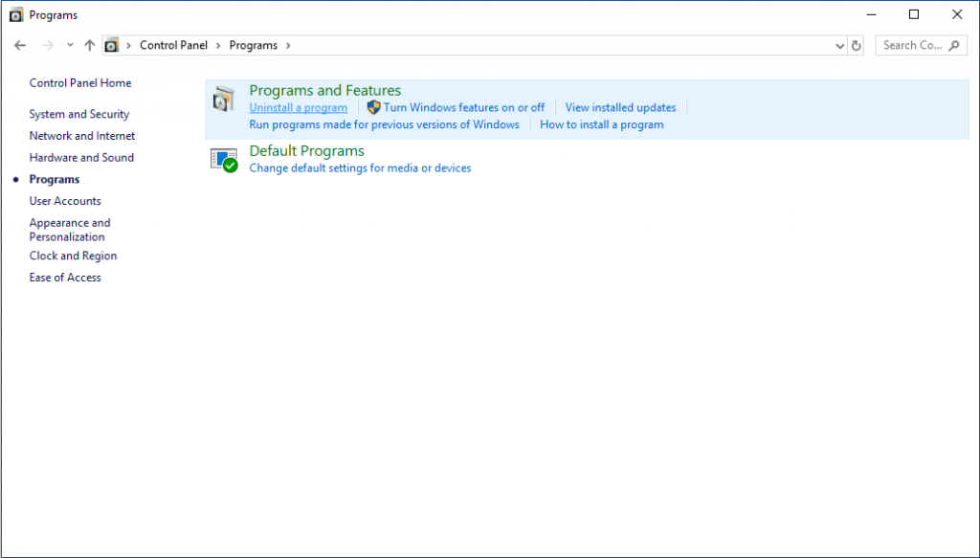Viewport: 980px width, 558px height.
Task: Click the Control Panel icon in address bar
Action: point(111,45)
